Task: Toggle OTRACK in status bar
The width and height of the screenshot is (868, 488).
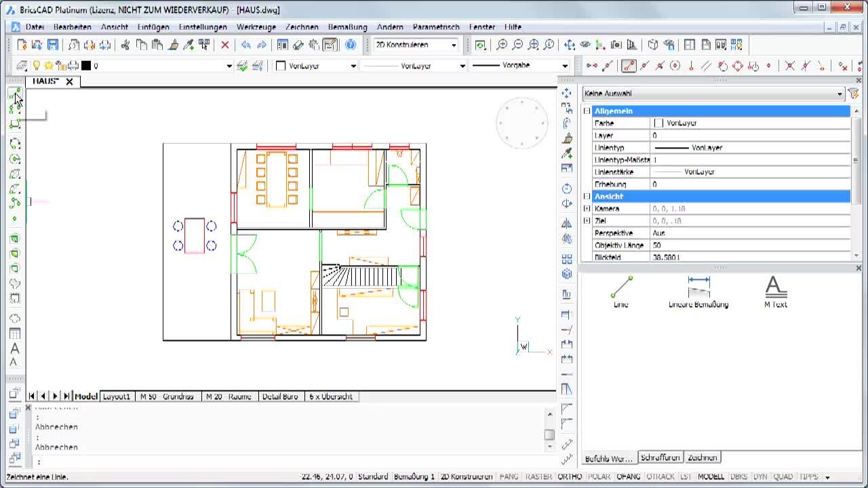Action: [x=660, y=477]
